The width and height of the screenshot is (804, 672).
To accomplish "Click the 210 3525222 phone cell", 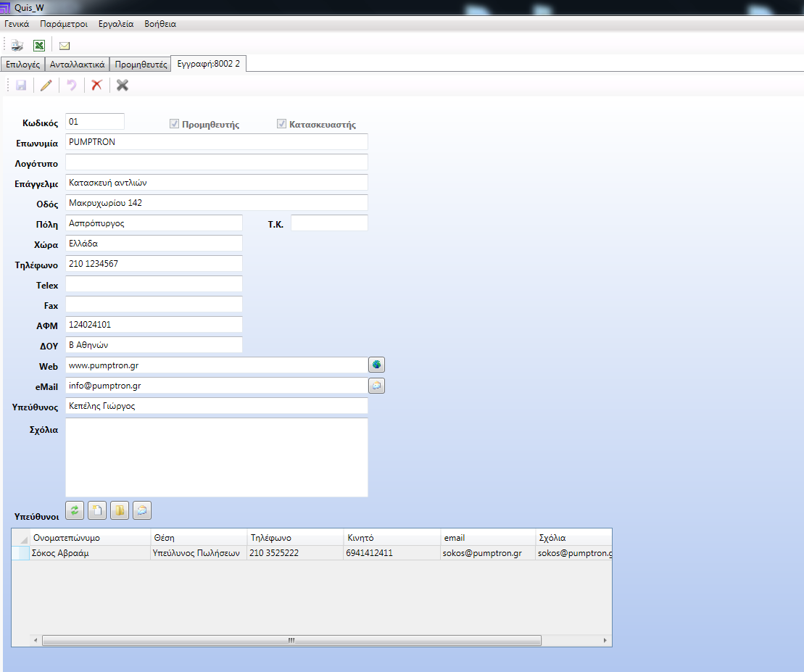I will click(295, 553).
